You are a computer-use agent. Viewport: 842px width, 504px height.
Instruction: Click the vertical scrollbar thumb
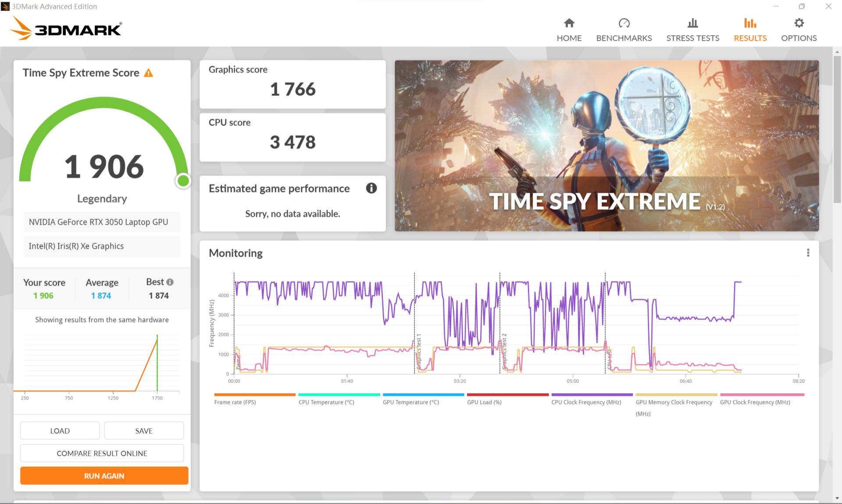coord(837,129)
